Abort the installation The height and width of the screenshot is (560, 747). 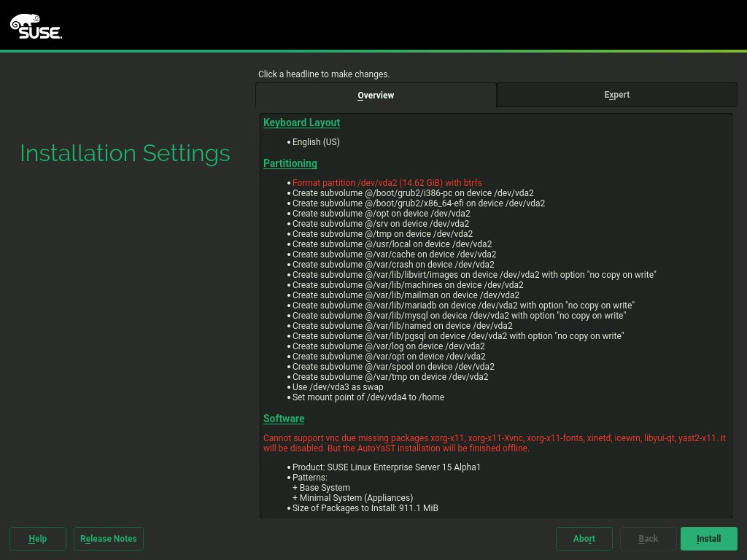[x=584, y=539]
